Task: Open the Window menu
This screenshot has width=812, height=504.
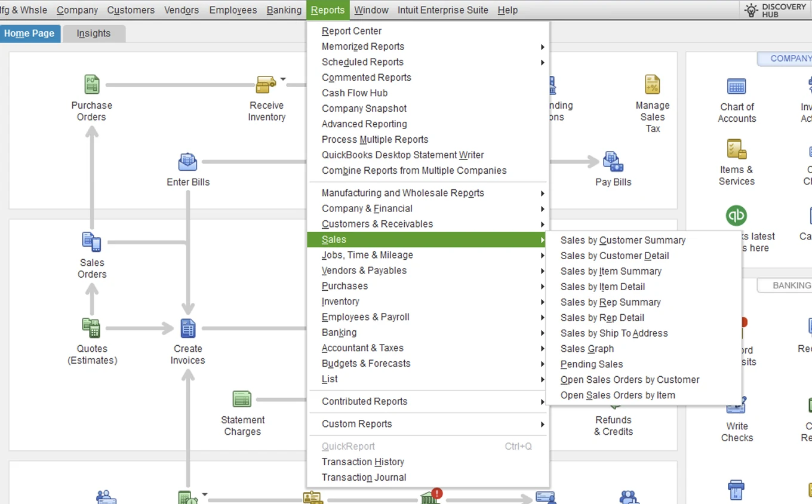Action: click(371, 10)
